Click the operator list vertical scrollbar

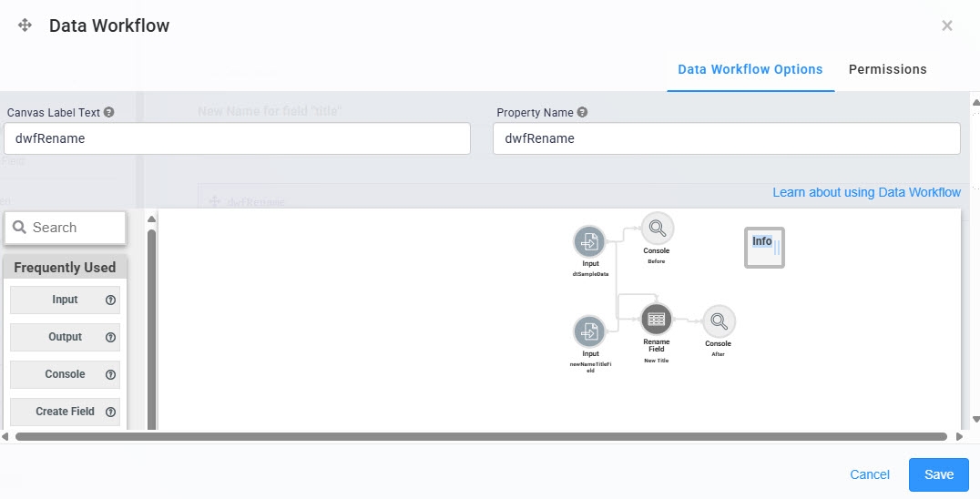151,330
